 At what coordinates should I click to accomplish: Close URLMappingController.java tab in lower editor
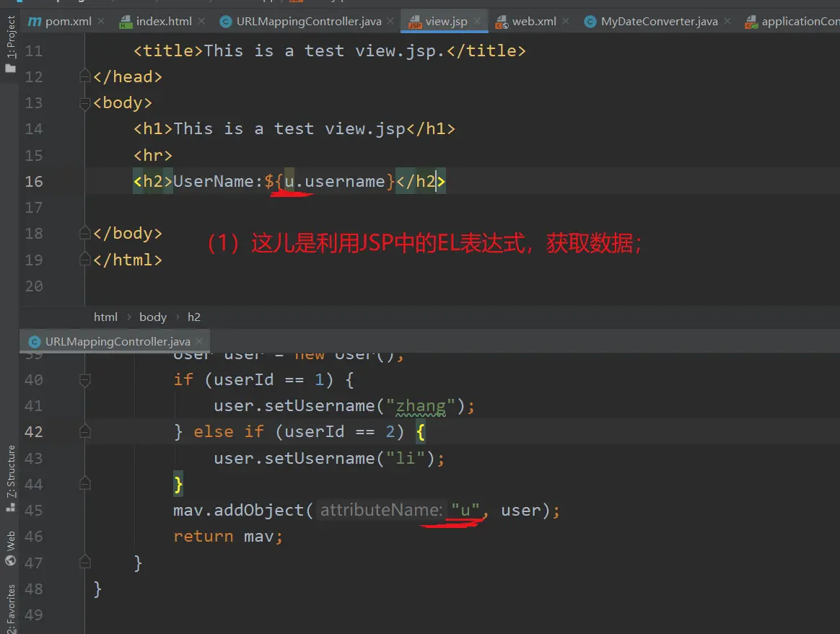pos(200,341)
